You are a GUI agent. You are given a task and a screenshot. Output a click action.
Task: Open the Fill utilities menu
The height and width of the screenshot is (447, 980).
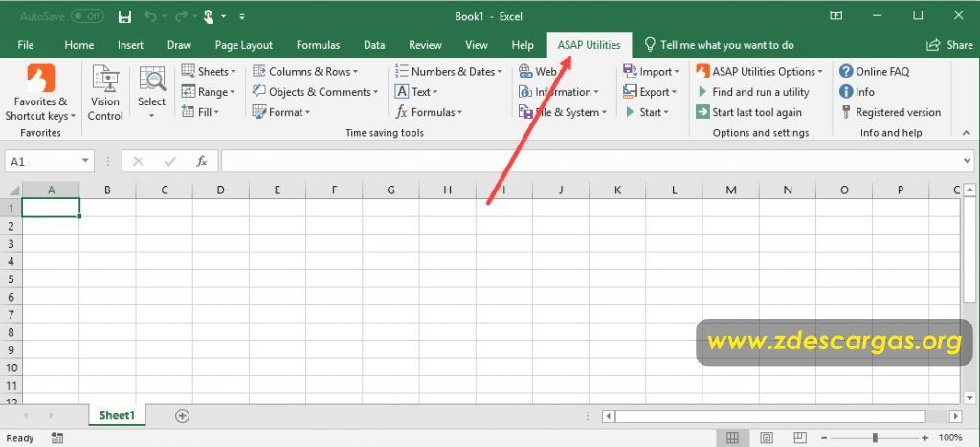[x=201, y=112]
